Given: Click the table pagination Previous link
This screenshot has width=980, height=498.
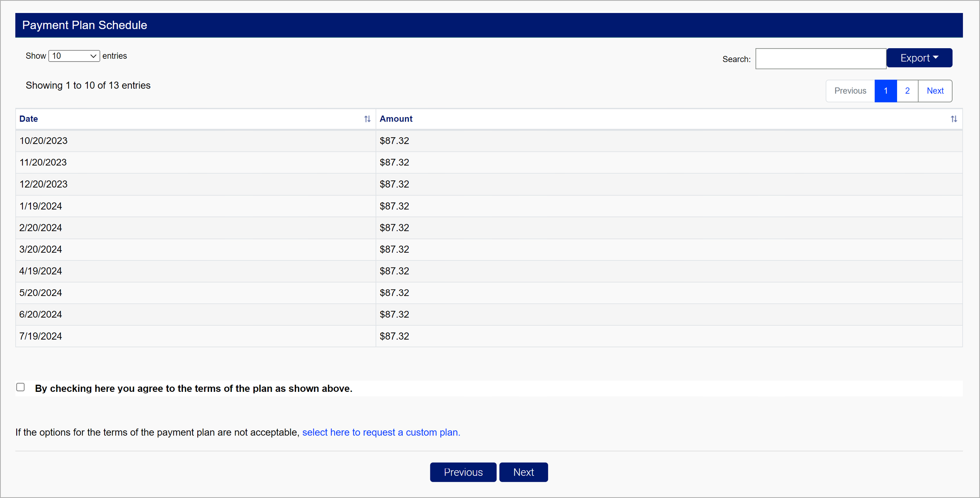Looking at the screenshot, I should pos(850,91).
